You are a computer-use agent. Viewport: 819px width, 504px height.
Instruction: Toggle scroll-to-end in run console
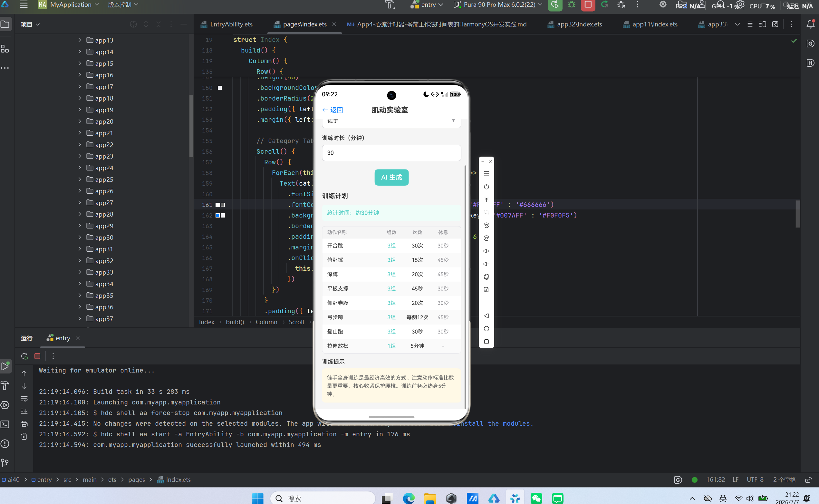[x=24, y=411]
